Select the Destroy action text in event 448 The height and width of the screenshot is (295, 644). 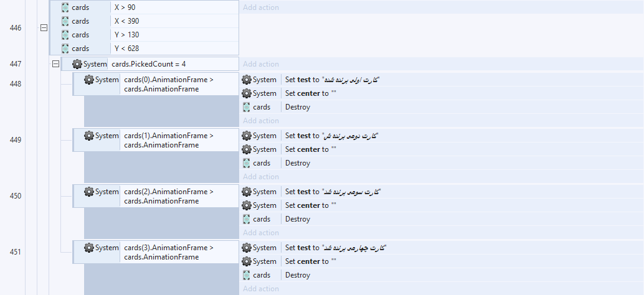pos(297,107)
